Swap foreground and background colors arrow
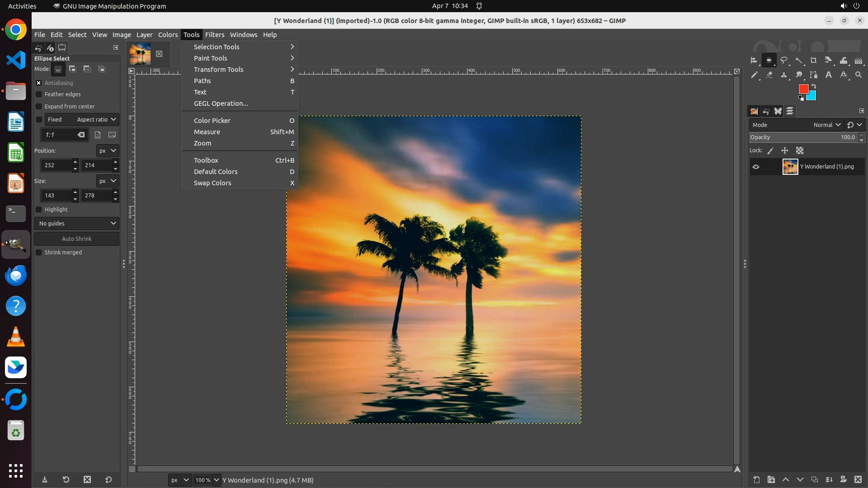The image size is (868, 488). tap(814, 86)
